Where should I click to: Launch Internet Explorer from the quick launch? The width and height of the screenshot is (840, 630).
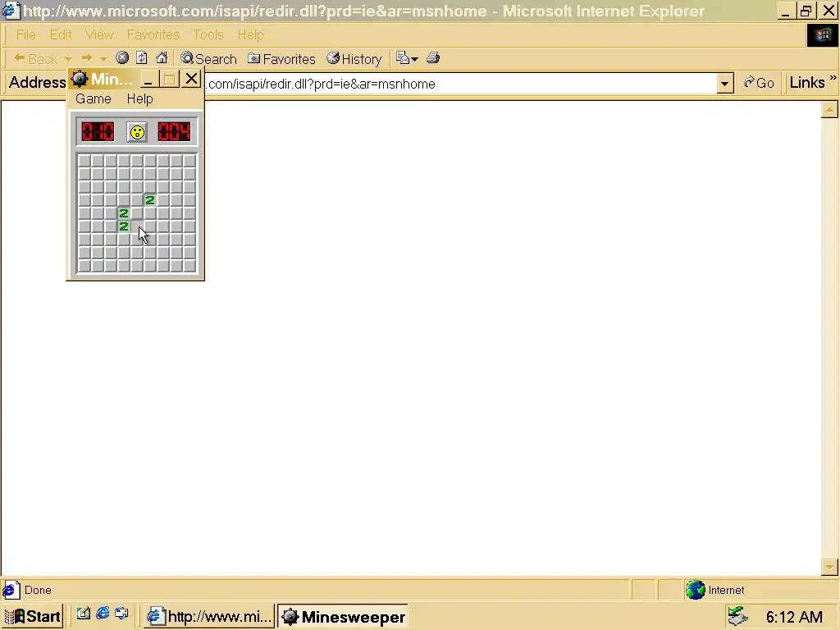point(103,614)
